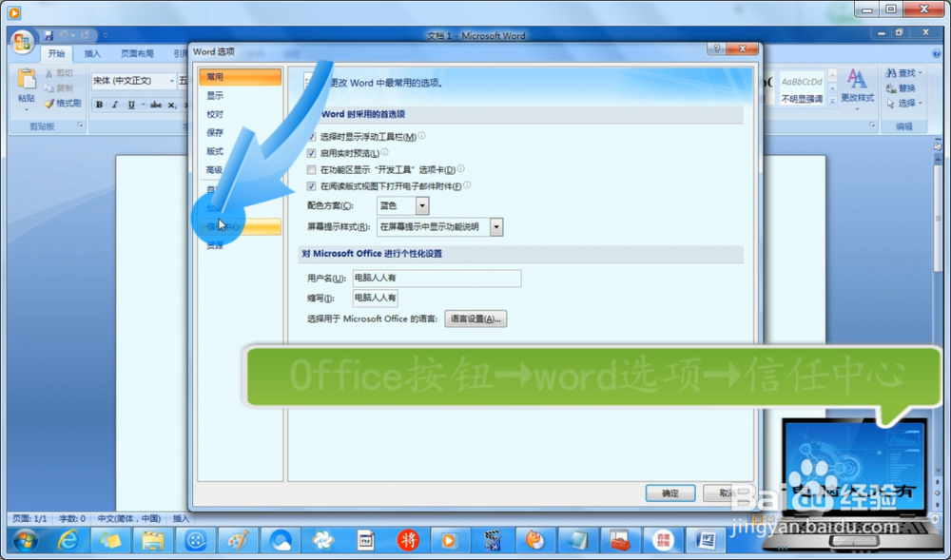Select 高级 category in Word Options
Viewport: 951px width, 560px height.
click(x=241, y=170)
